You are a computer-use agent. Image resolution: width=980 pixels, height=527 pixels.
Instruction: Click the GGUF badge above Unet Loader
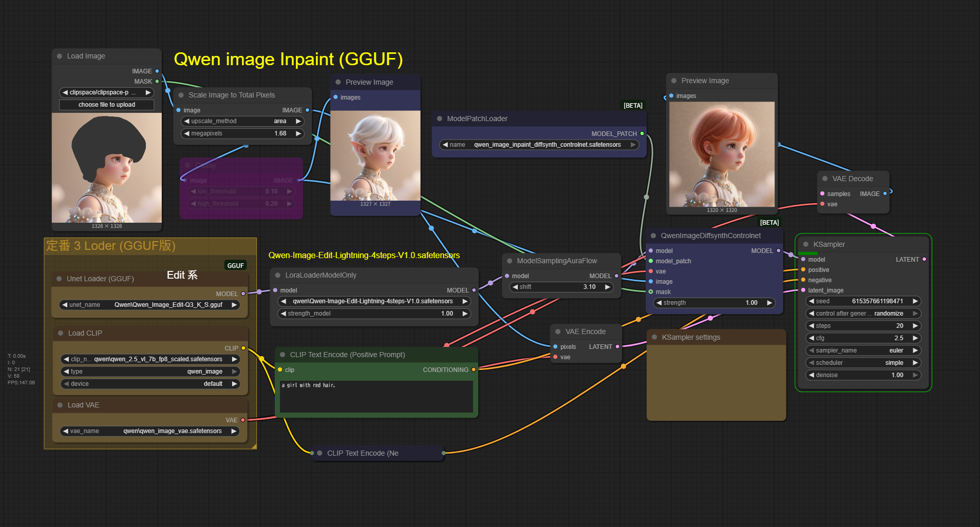pos(235,265)
